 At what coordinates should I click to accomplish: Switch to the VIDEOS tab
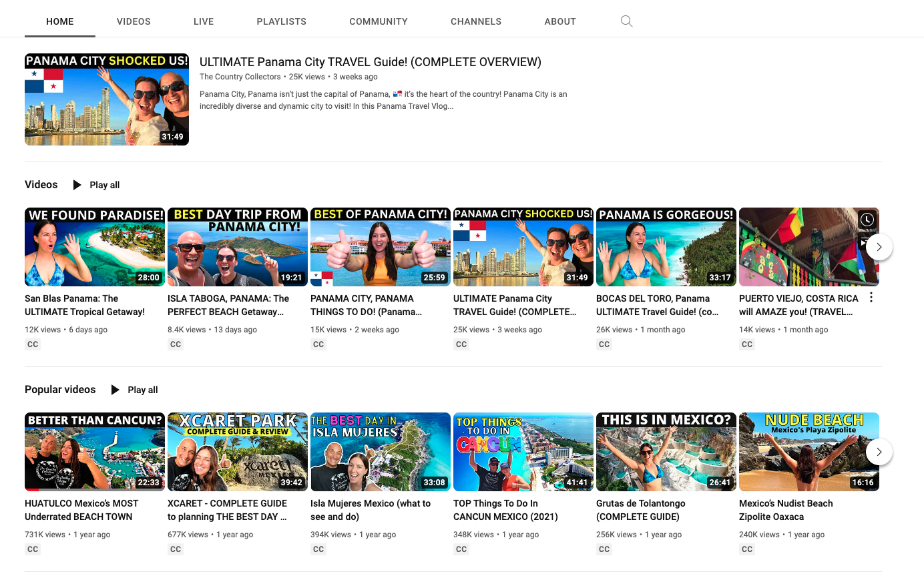pos(134,21)
